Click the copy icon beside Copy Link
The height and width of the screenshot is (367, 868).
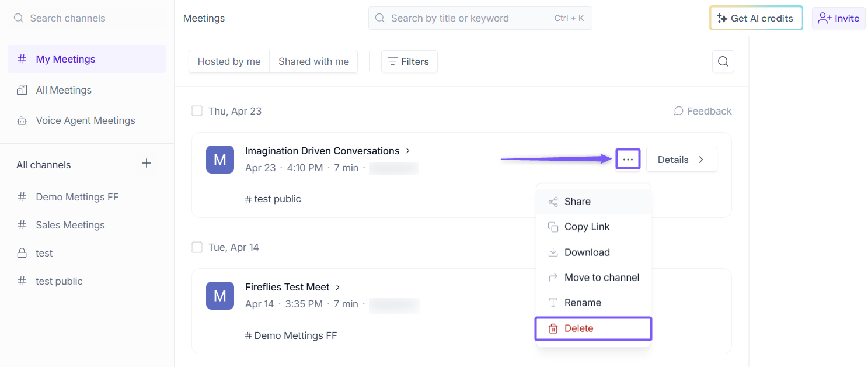[x=553, y=227]
